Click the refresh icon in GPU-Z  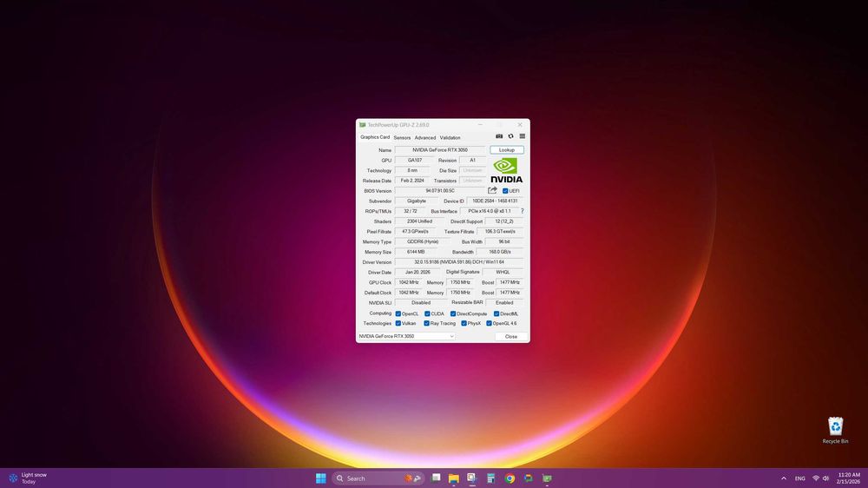click(510, 136)
